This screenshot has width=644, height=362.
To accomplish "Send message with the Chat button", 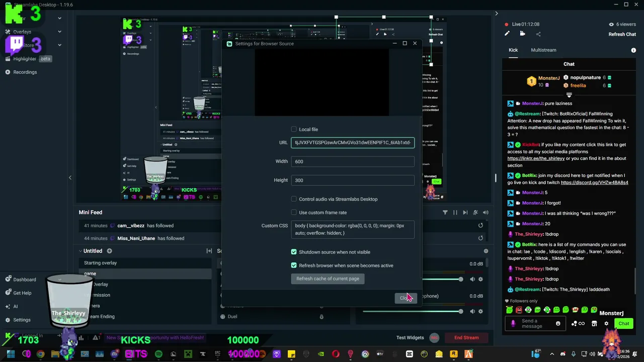I will (624, 324).
